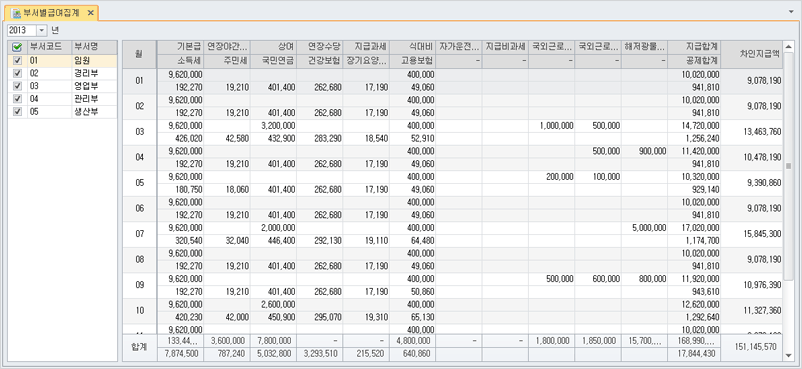This screenshot has height=369, width=802.
Task: Toggle checkbox for department 03 영업부
Action: point(17,86)
